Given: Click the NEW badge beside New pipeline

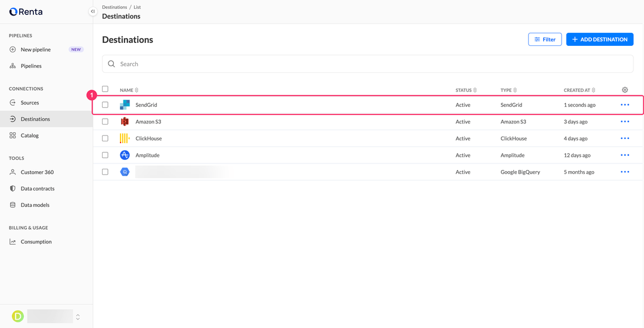Looking at the screenshot, I should point(76,49).
